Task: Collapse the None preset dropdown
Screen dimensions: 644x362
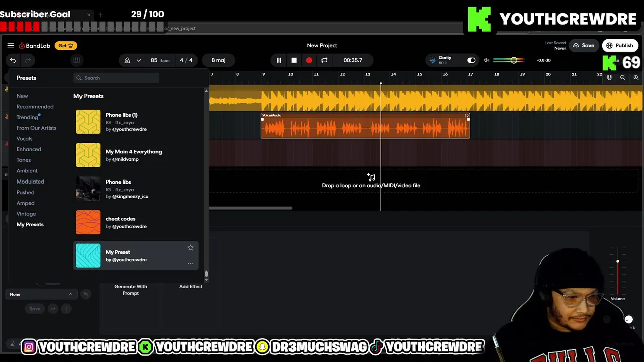Action: 41,294
